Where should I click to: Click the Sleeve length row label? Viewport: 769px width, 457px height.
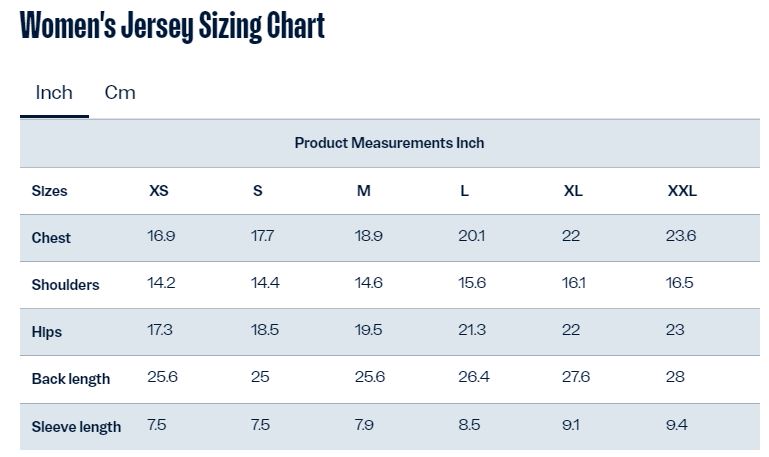76,427
